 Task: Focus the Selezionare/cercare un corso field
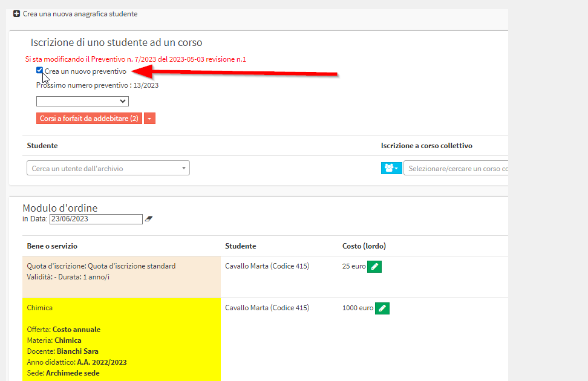[x=456, y=168]
